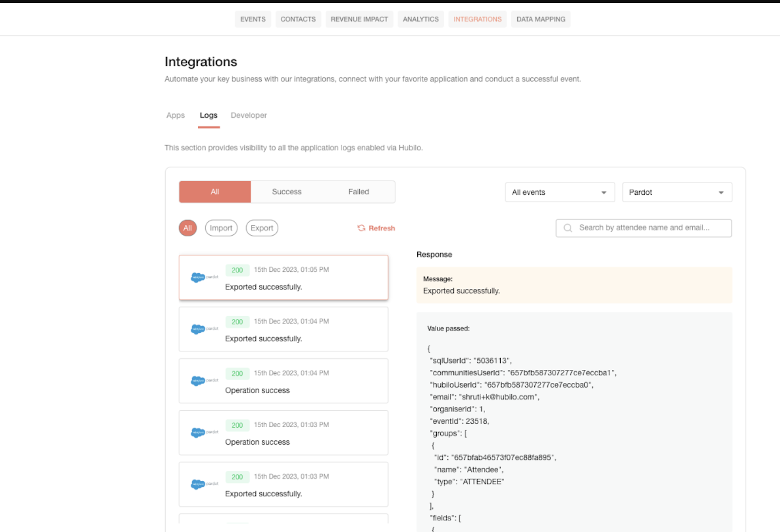Click 200 badge on 01:03 PM Operation success log

point(237,425)
